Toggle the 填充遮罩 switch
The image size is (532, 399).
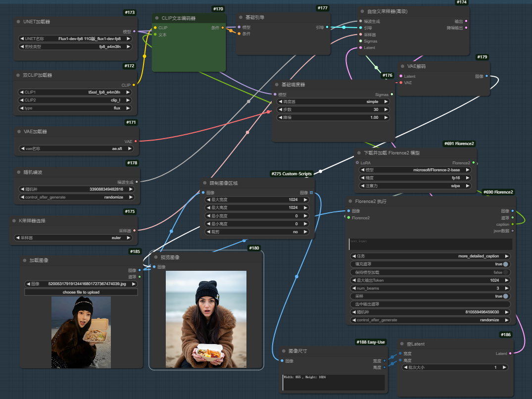coord(506,264)
